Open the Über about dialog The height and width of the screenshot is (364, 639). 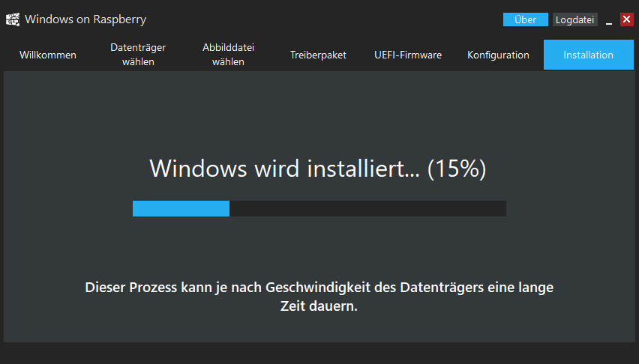pyautogui.click(x=525, y=19)
